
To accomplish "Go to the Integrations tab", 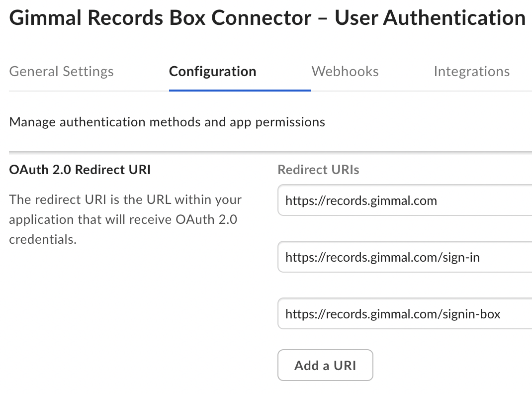I will click(471, 72).
